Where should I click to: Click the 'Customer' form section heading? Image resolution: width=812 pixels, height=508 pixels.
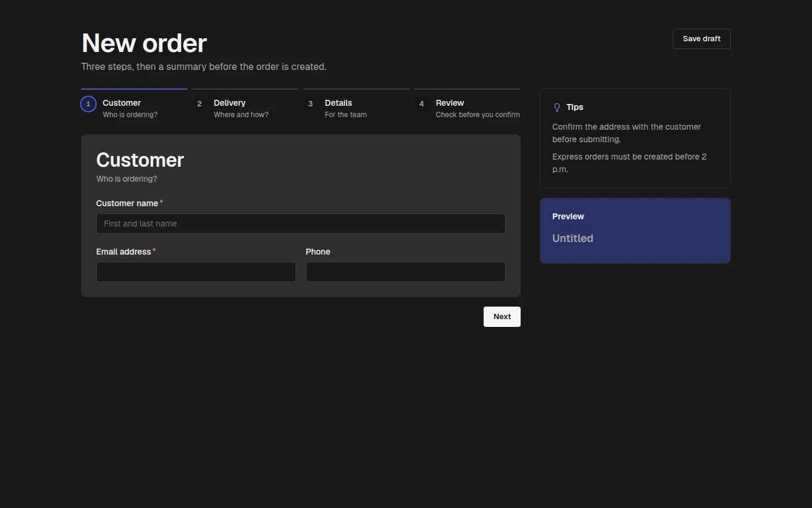coord(140,160)
